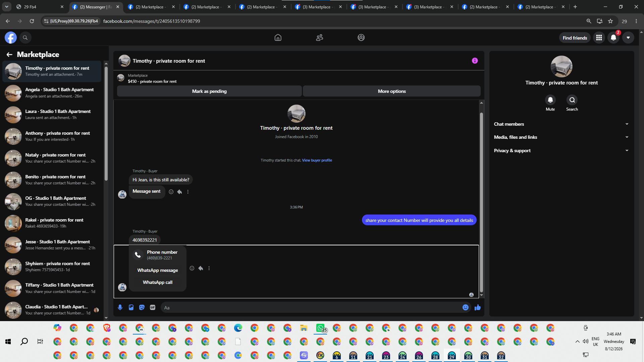Screen dimensions: 644x362
Task: Click Mark as pending button
Action: (209, 91)
